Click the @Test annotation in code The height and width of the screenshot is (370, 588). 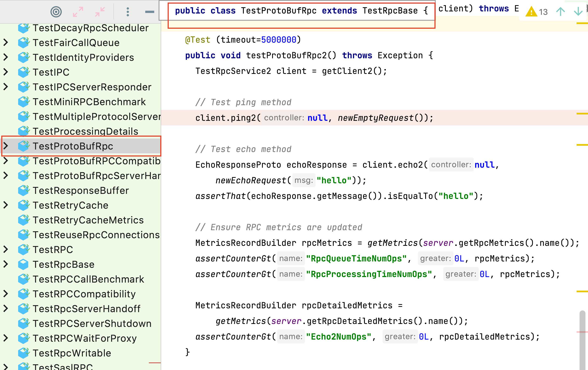[x=198, y=40]
